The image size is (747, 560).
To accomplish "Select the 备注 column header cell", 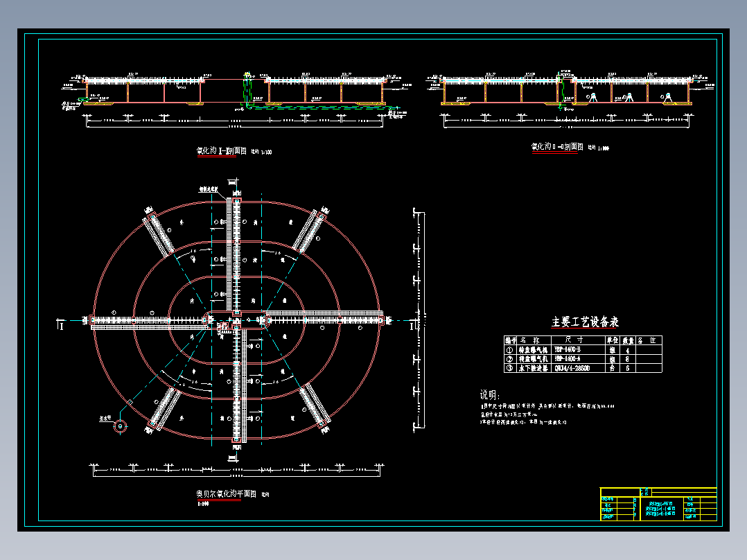I will (x=647, y=340).
